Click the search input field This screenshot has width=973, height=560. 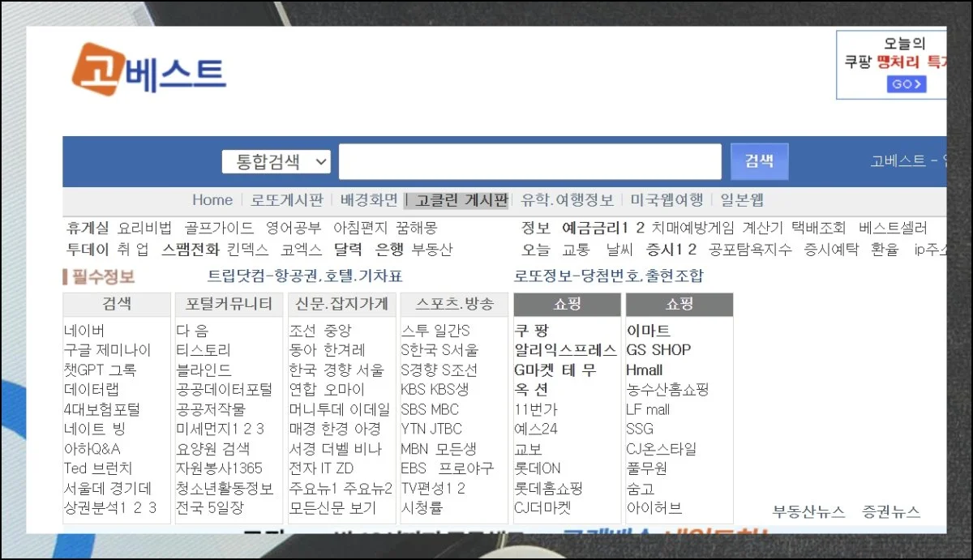pyautogui.click(x=529, y=161)
